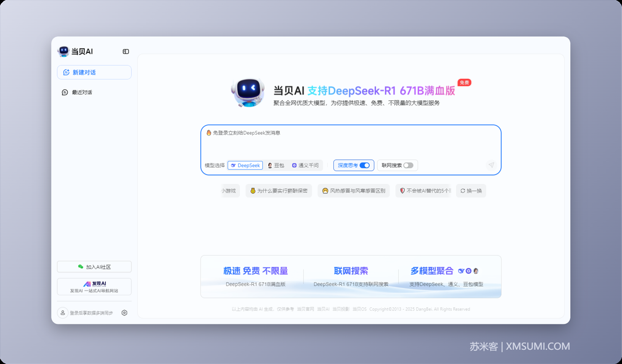Select the 通义千问 model icon
Image resolution: width=622 pixels, height=364 pixels.
click(294, 165)
